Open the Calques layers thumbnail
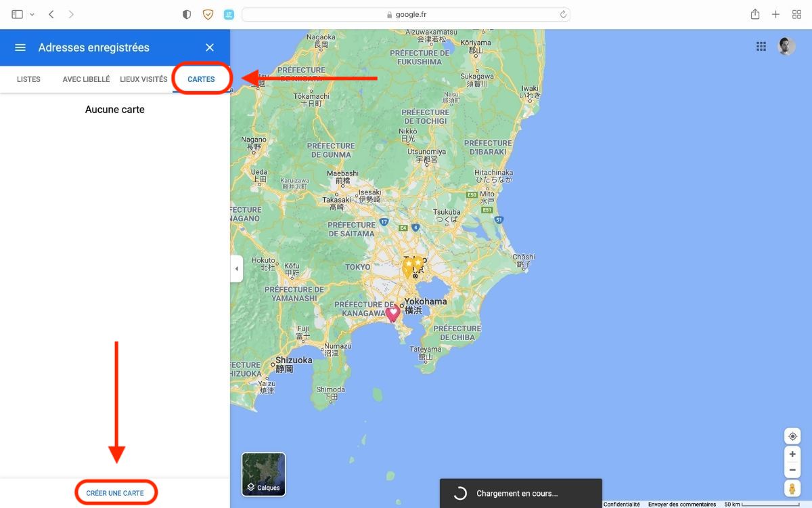 264,474
